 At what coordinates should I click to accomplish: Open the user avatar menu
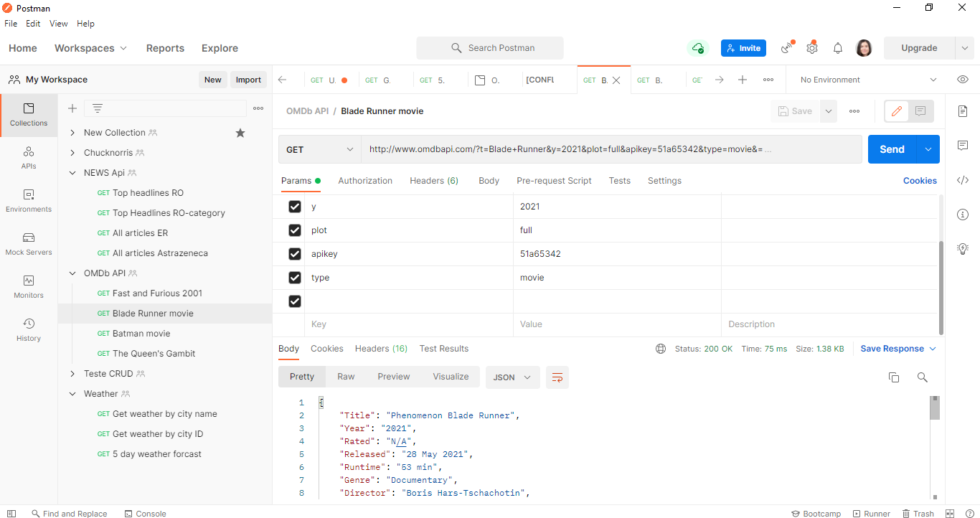point(864,48)
